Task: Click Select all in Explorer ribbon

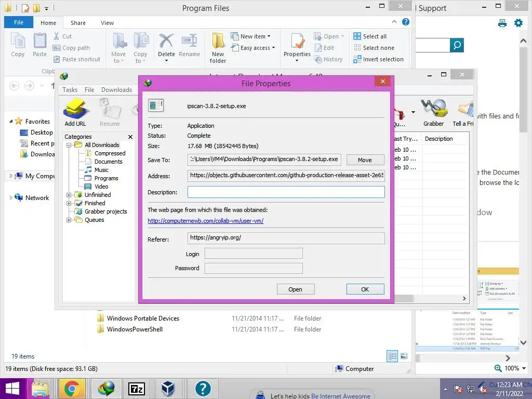Action: (370, 36)
